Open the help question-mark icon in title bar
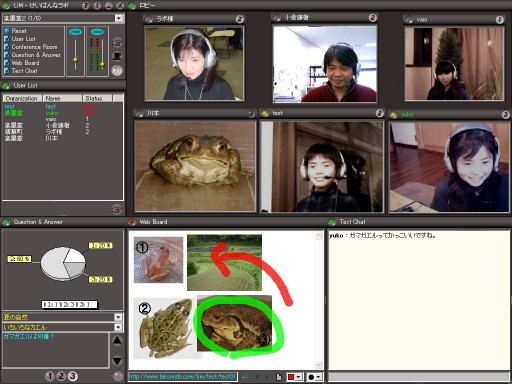Screen dimensions: 512x384 click(85, 6)
